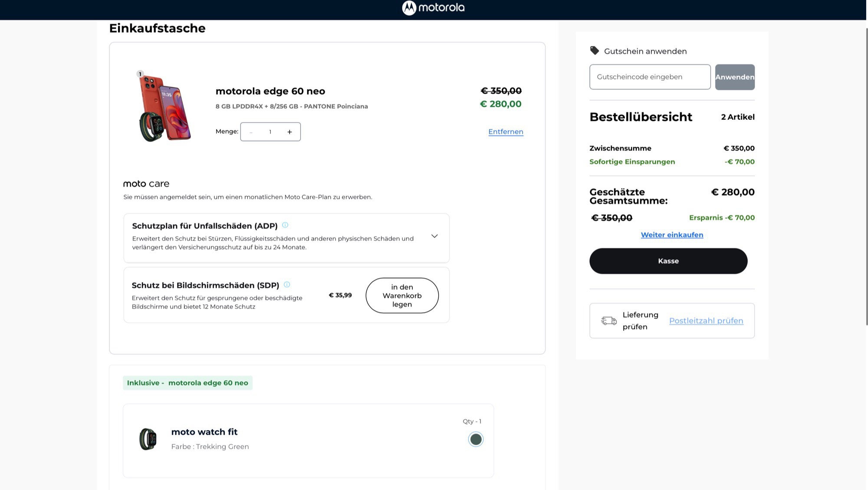Click the Bestellübersicht heading
868x490 pixels.
[x=641, y=117]
